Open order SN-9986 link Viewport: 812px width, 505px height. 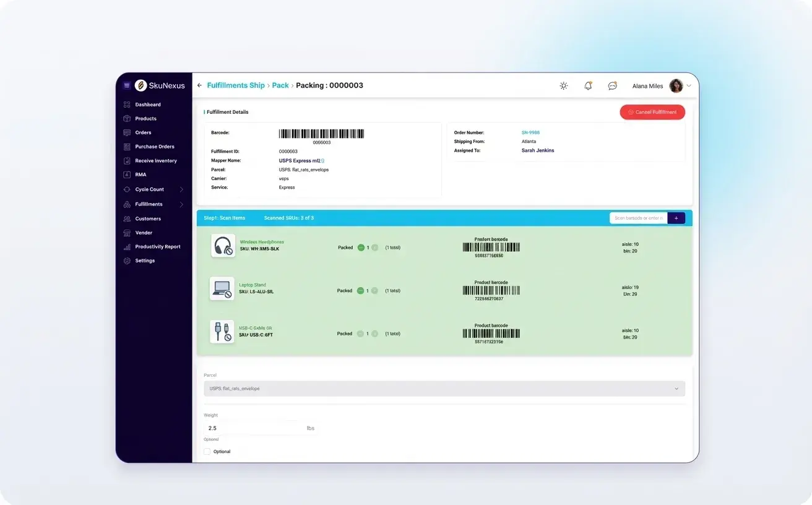point(531,132)
